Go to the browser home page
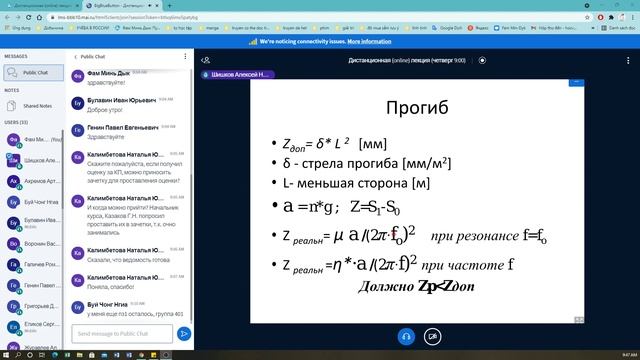Image resolution: width=640 pixels, height=360 pixels. coord(39,18)
